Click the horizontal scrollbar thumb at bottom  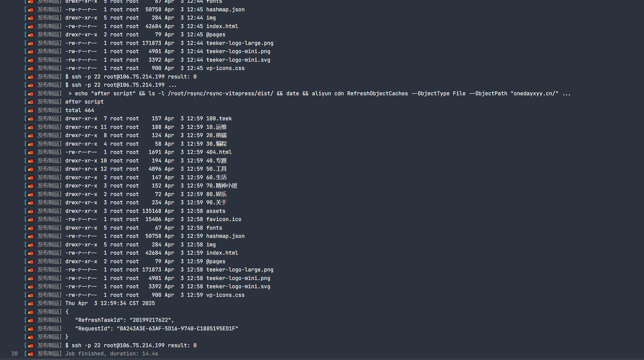[50, 359]
